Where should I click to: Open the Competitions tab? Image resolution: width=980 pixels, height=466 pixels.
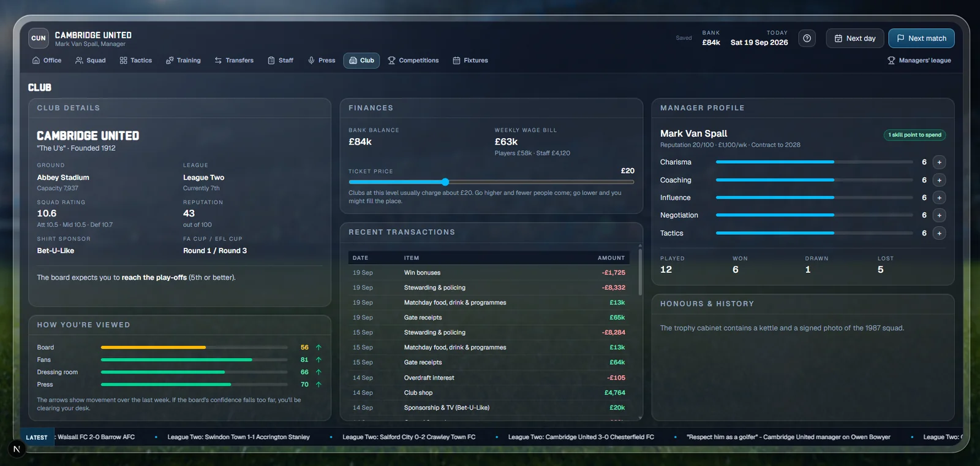click(413, 61)
